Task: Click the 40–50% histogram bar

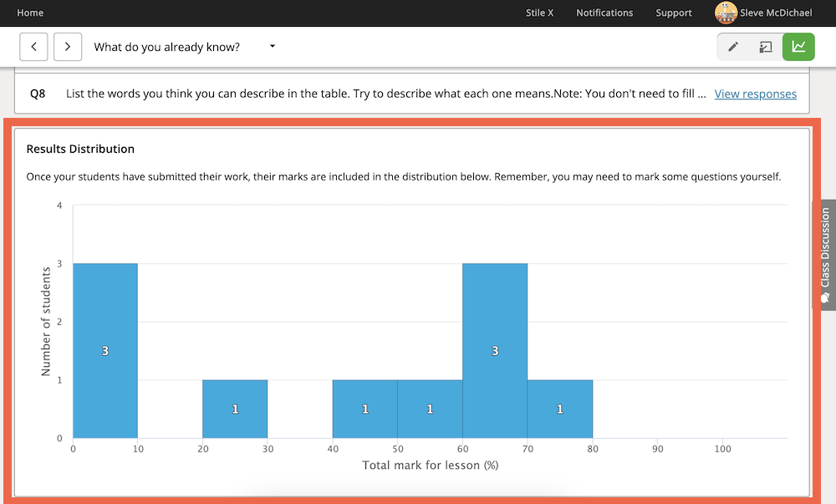Action: coord(365,410)
